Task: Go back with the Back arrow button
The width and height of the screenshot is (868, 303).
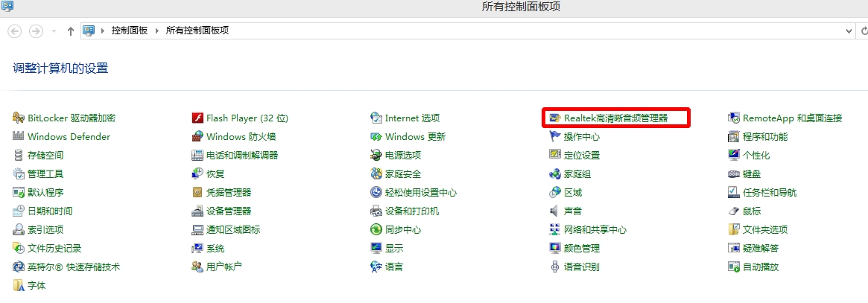Action: (15, 31)
